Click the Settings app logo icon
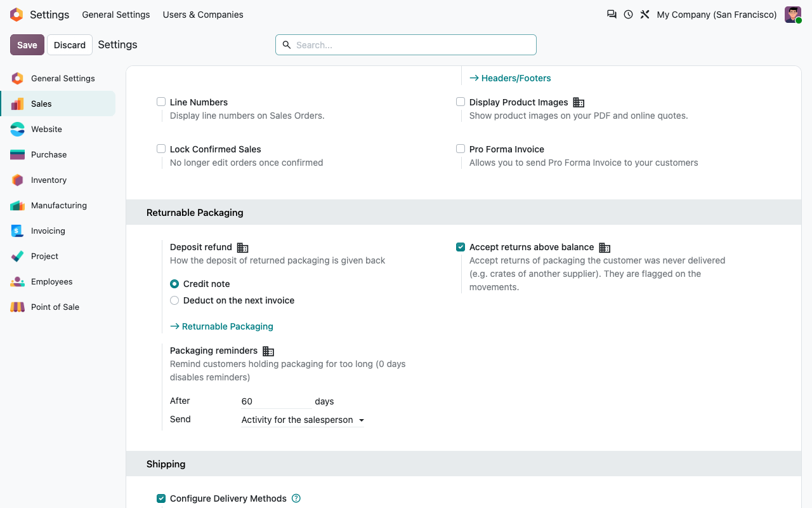The width and height of the screenshot is (812, 508). pos(16,15)
